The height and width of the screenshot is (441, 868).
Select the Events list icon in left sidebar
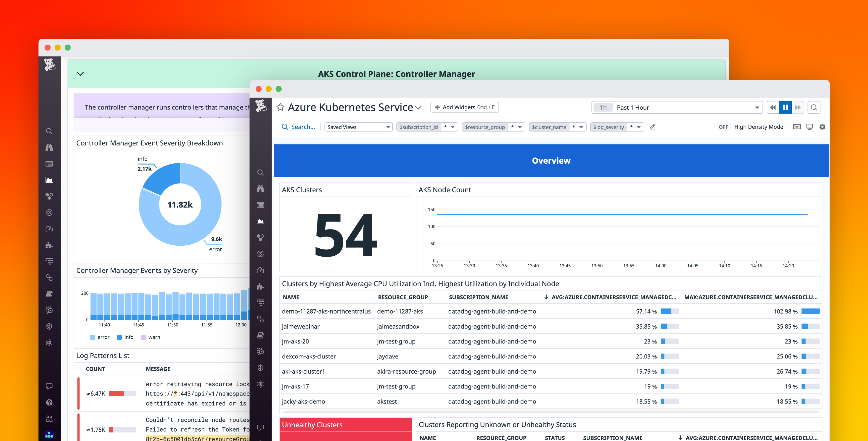tap(260, 205)
